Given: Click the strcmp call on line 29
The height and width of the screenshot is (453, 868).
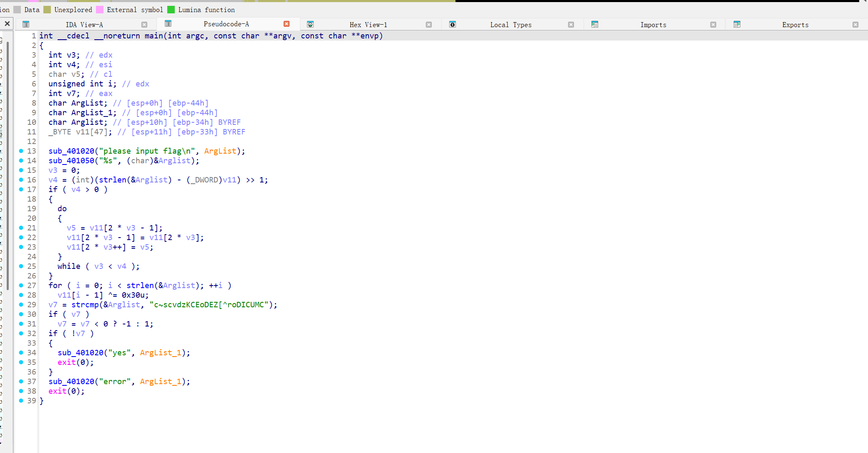Looking at the screenshot, I should point(85,304).
